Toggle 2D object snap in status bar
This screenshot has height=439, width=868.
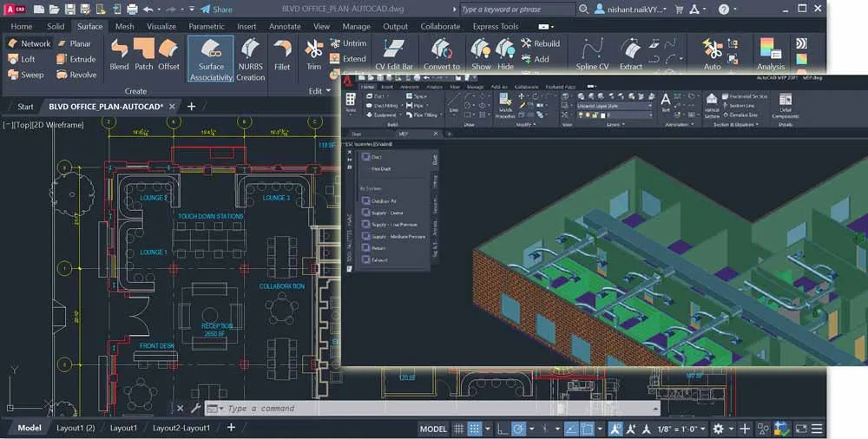tap(587, 429)
